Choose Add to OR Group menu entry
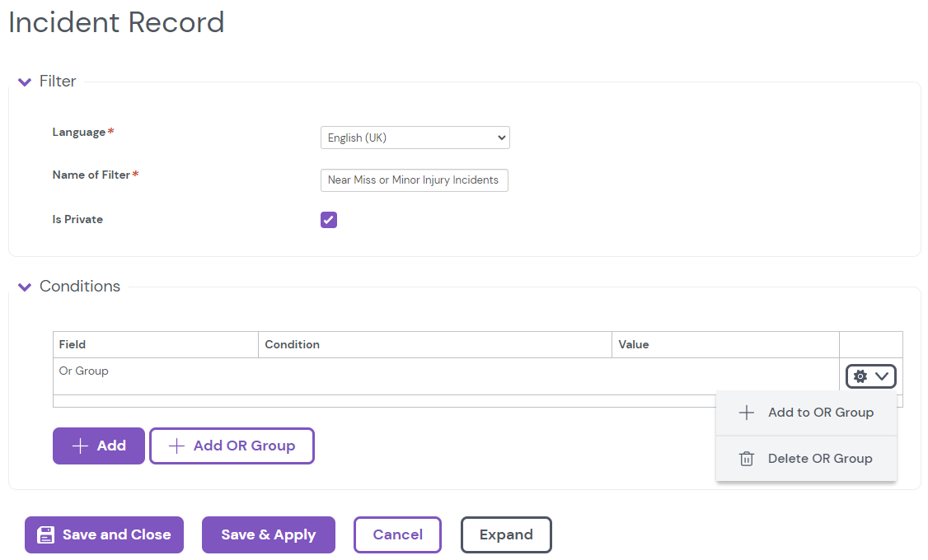 point(820,413)
